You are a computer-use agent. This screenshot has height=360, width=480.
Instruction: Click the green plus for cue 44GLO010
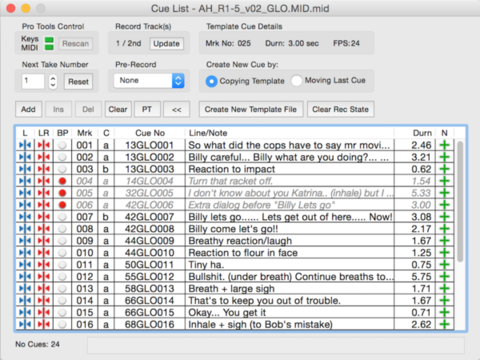coord(444,253)
